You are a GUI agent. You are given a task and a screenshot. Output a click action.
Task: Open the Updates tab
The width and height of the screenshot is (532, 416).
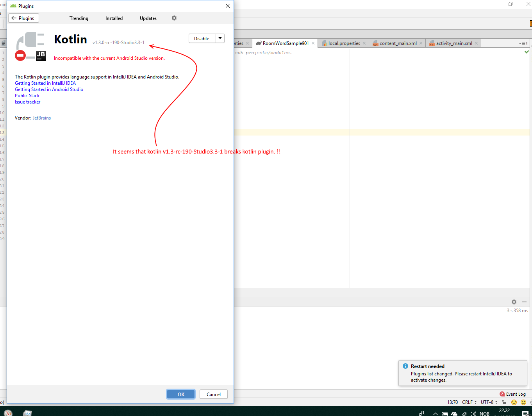[x=148, y=18]
